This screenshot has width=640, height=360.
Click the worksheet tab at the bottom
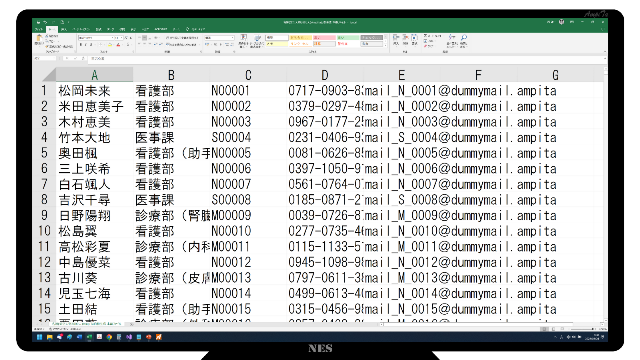click(x=87, y=324)
